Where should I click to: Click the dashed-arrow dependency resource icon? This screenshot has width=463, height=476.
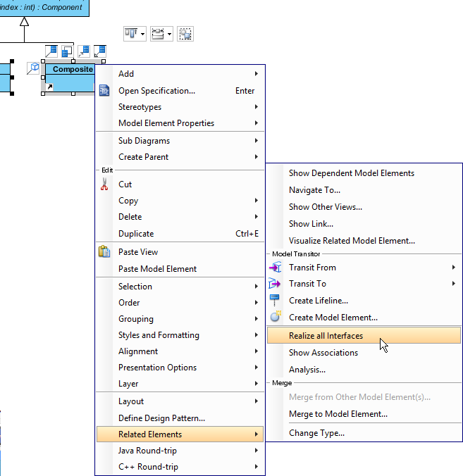pyautogui.click(x=84, y=51)
